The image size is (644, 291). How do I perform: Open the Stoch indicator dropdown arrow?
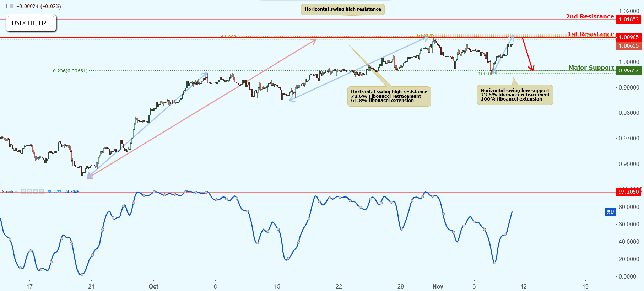16,192
